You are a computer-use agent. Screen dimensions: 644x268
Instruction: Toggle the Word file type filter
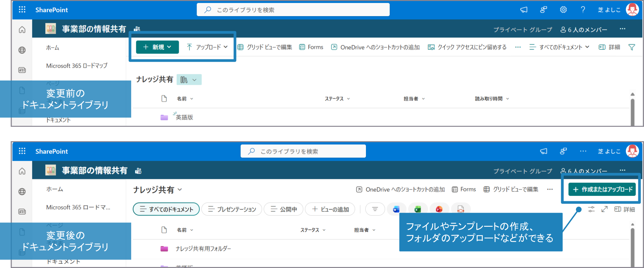(x=396, y=209)
